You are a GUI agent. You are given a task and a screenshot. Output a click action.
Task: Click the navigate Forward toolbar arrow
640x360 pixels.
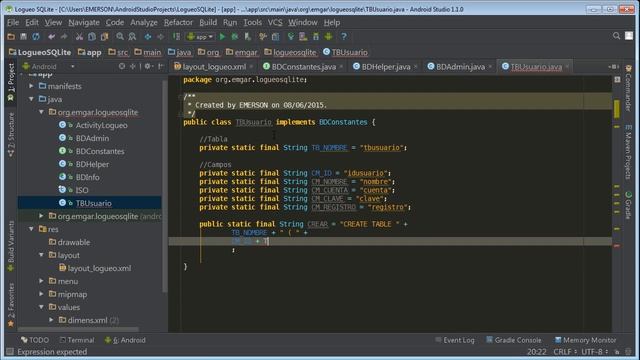coord(160,37)
